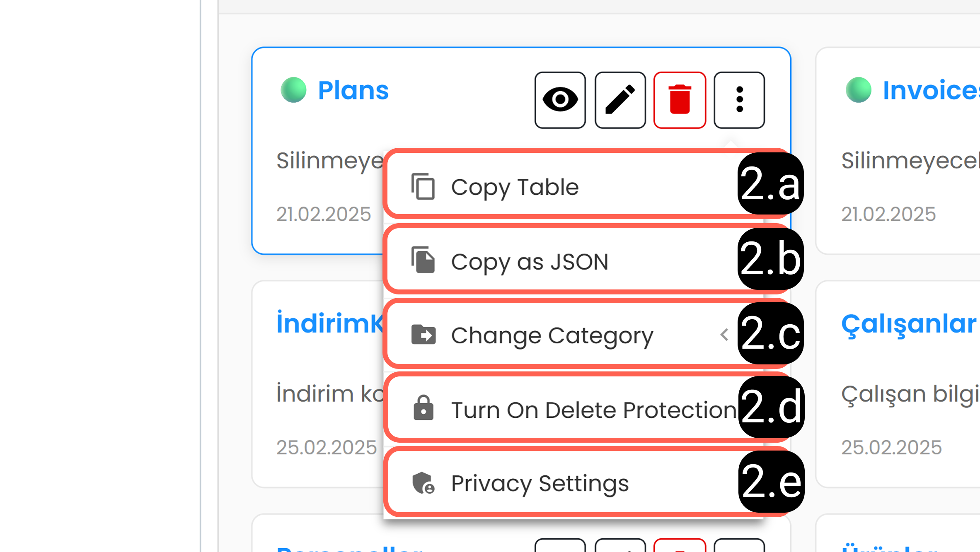This screenshot has height=552, width=980.
Task: Click the document icon beside Copy as JSON
Action: click(x=423, y=260)
